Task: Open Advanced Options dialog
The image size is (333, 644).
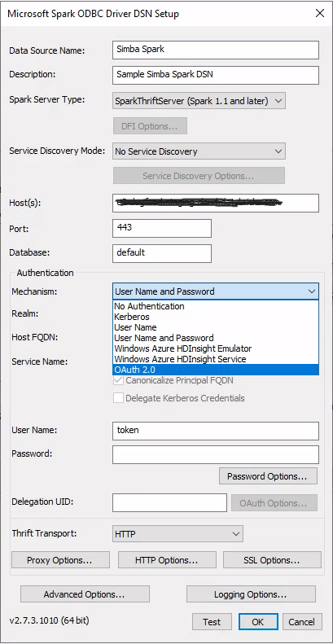Action: [x=85, y=594]
